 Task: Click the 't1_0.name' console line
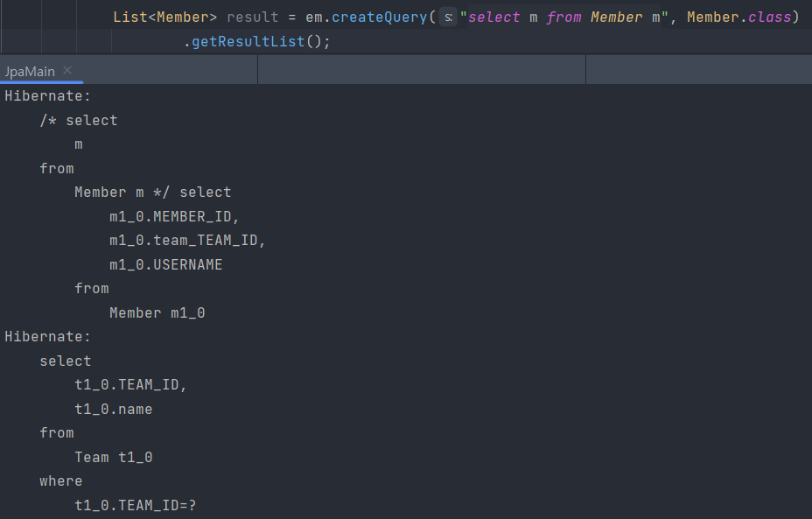(x=114, y=410)
